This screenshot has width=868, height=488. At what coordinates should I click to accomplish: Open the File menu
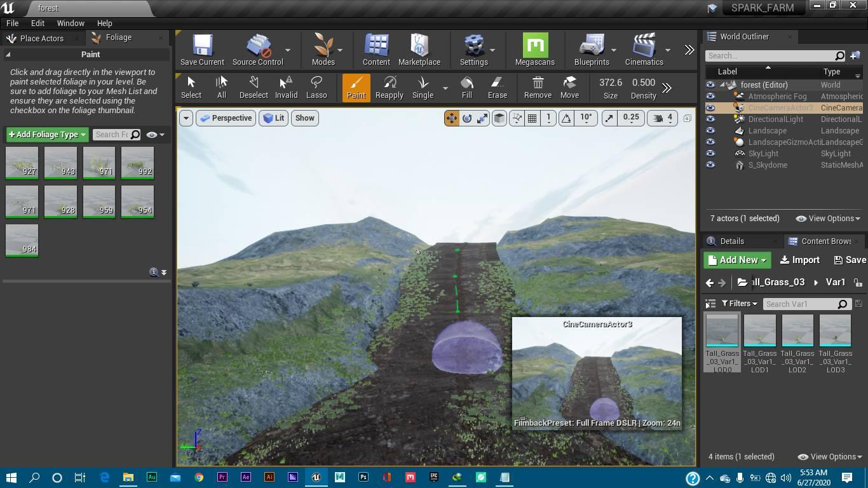[12, 23]
